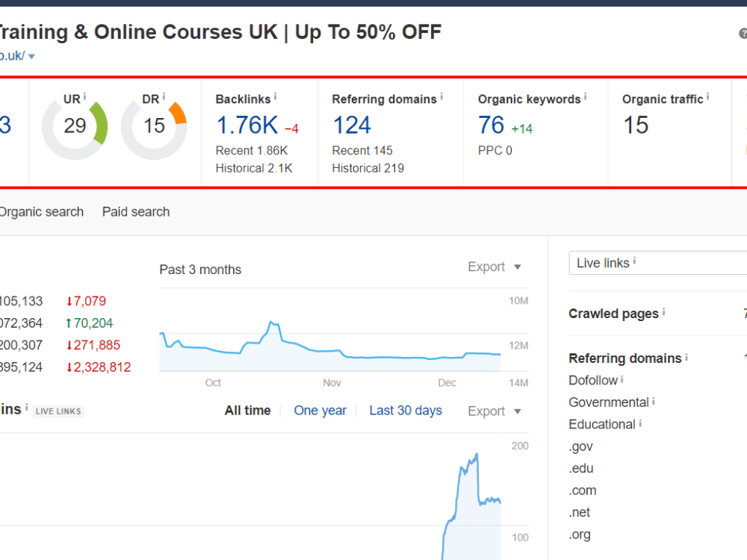The image size is (747, 560).
Task: Click the Backlinks info icon
Action: click(276, 96)
